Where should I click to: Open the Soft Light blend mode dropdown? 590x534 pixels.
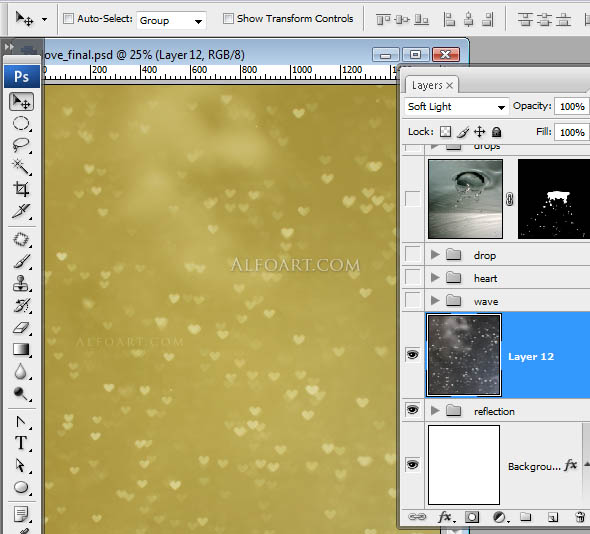pyautogui.click(x=456, y=107)
